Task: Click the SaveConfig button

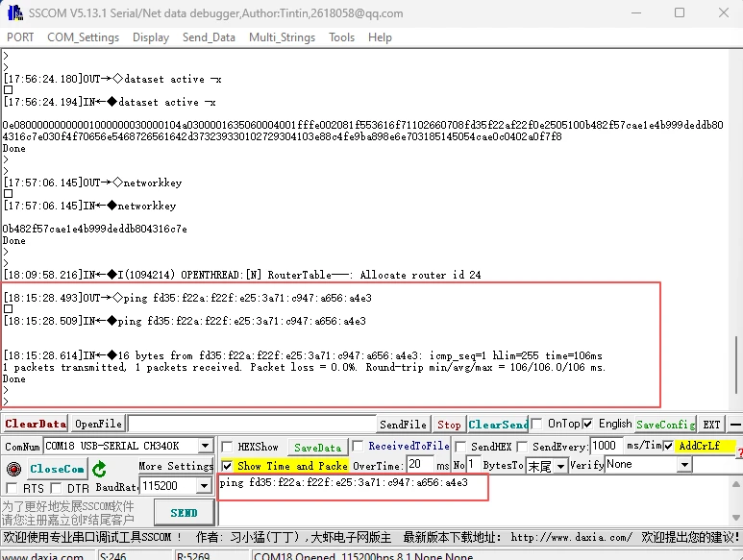Action: point(664,425)
